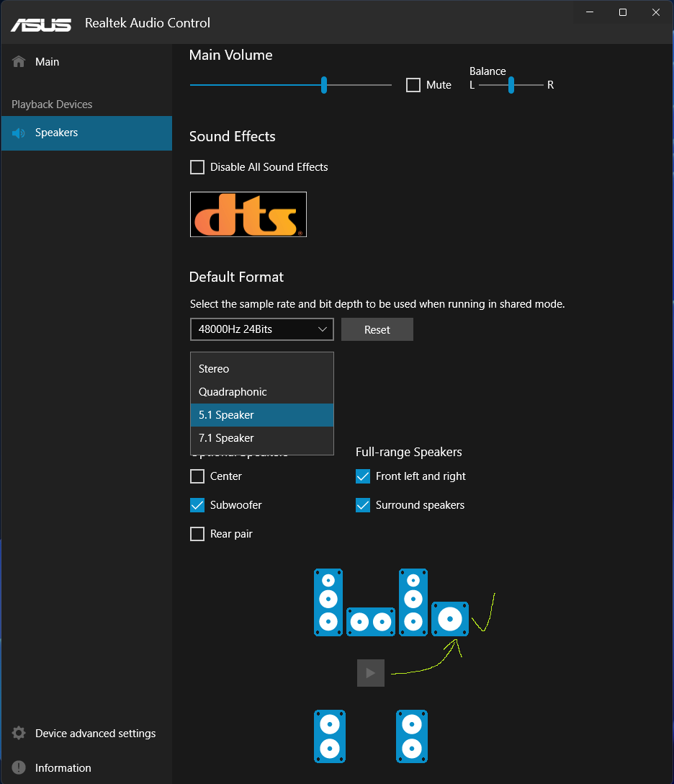Click the Speakers sound icon in sidebar
Screen dimensions: 674x784
tap(19, 133)
